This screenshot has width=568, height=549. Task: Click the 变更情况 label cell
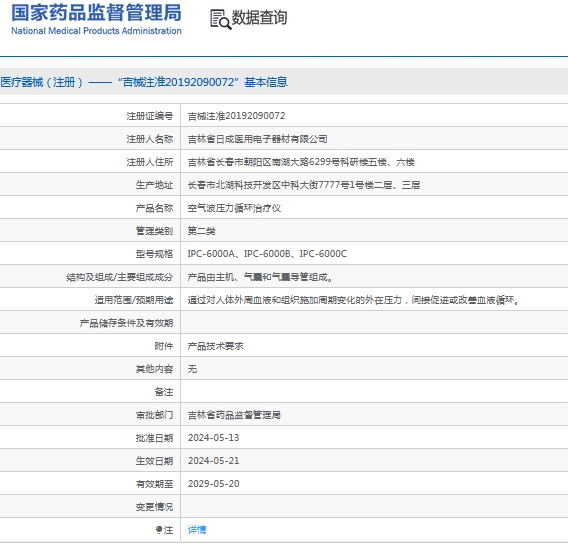click(x=154, y=507)
